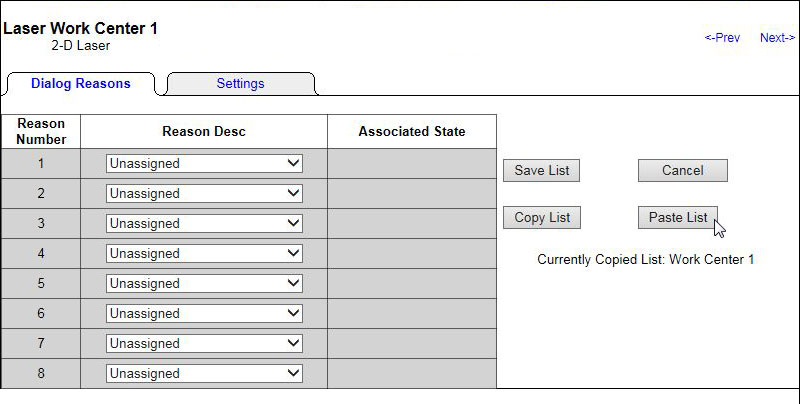Expand the Unassigned dropdown for reason 6

(204, 314)
